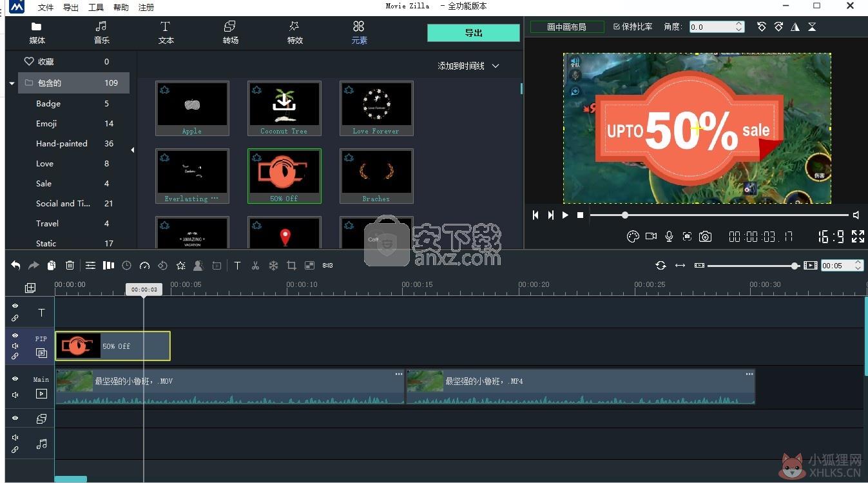Click the timeline zoom slider handle
Image resolution: width=868 pixels, height=483 pixels.
795,266
